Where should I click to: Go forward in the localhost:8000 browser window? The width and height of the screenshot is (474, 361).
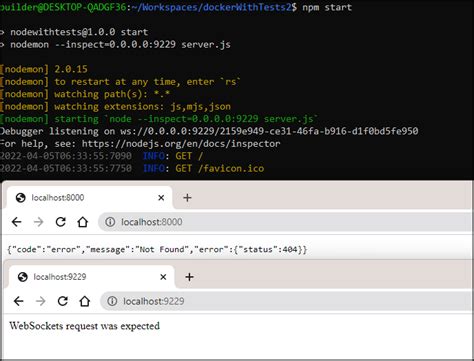tap(39, 222)
